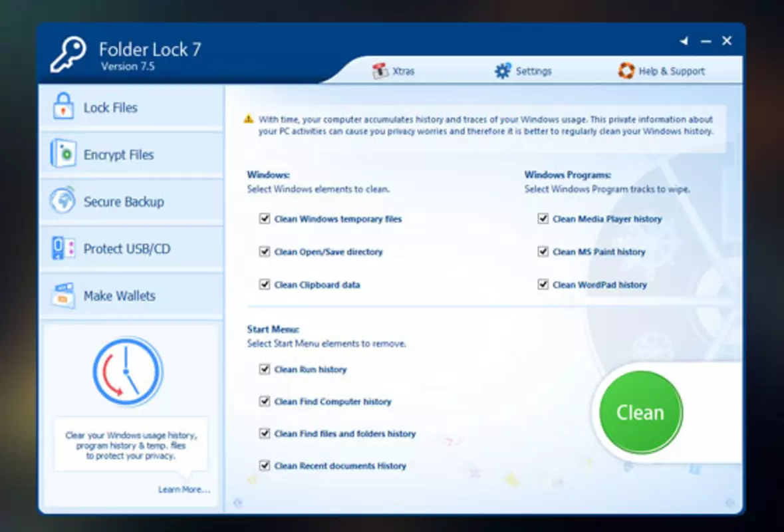Screen dimensions: 784x532
Task: Select Protect USB/CD in the sidebar
Action: tap(132, 248)
